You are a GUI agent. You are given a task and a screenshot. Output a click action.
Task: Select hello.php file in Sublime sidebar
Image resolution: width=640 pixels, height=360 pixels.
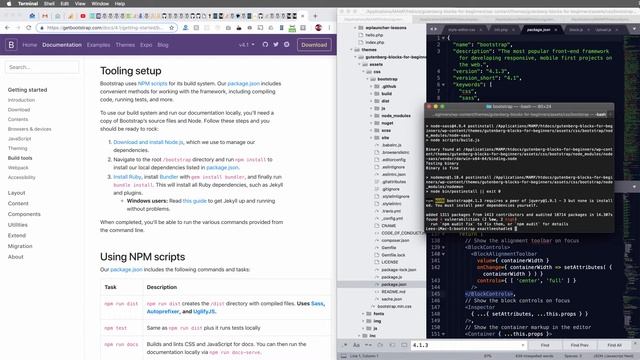click(374, 35)
